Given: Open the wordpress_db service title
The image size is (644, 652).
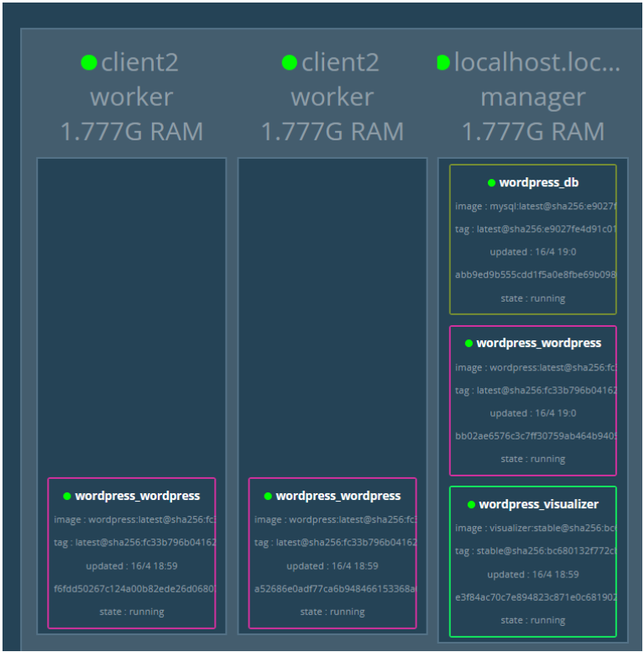Looking at the screenshot, I should [539, 182].
